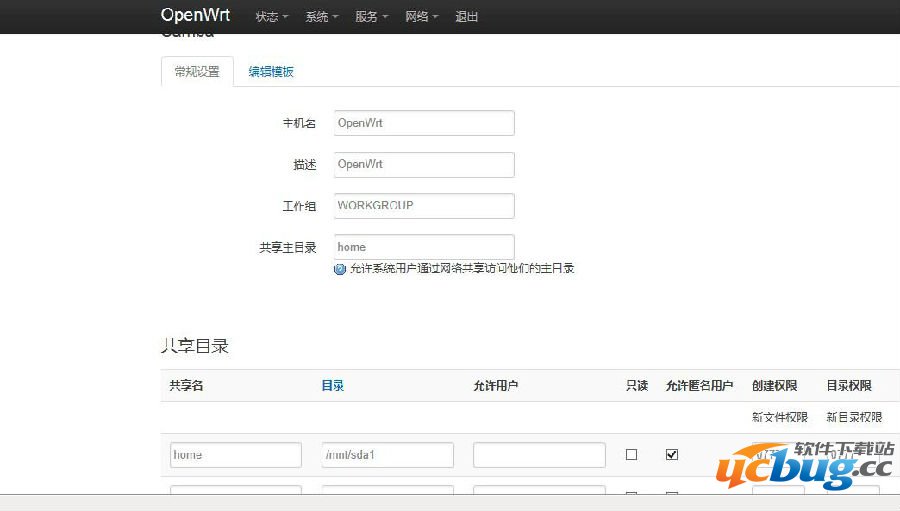The width and height of the screenshot is (900, 511).
Task: Click the directory field showing /mnt/sda1
Action: [388, 455]
